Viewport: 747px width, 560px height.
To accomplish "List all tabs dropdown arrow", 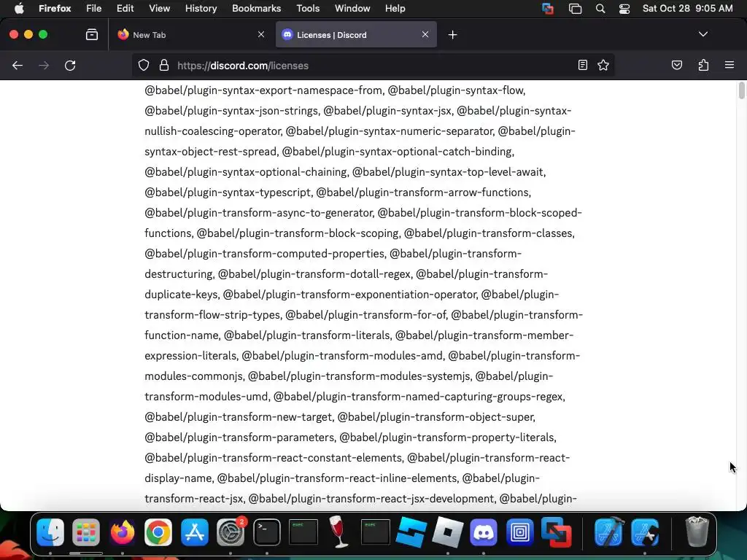I will pyautogui.click(x=703, y=34).
